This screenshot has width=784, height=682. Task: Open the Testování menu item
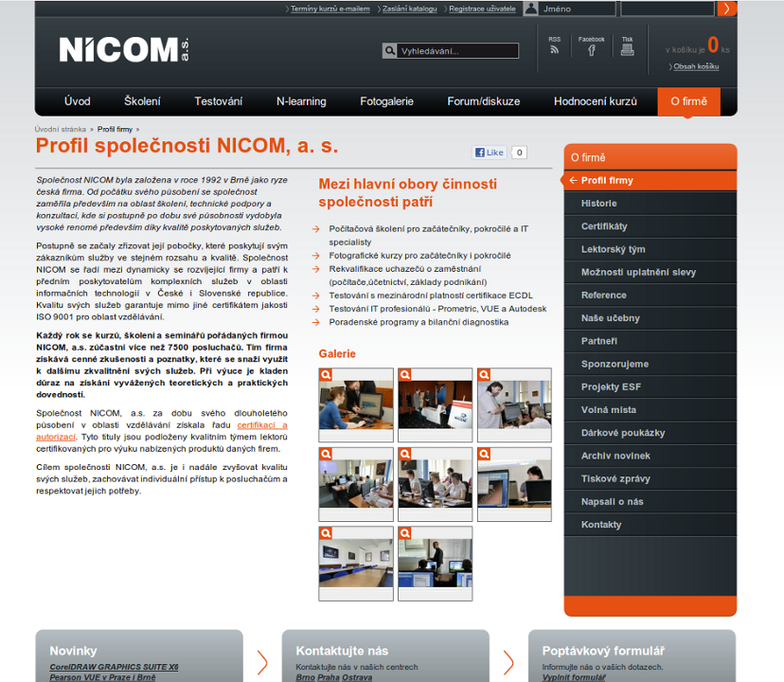click(x=219, y=101)
